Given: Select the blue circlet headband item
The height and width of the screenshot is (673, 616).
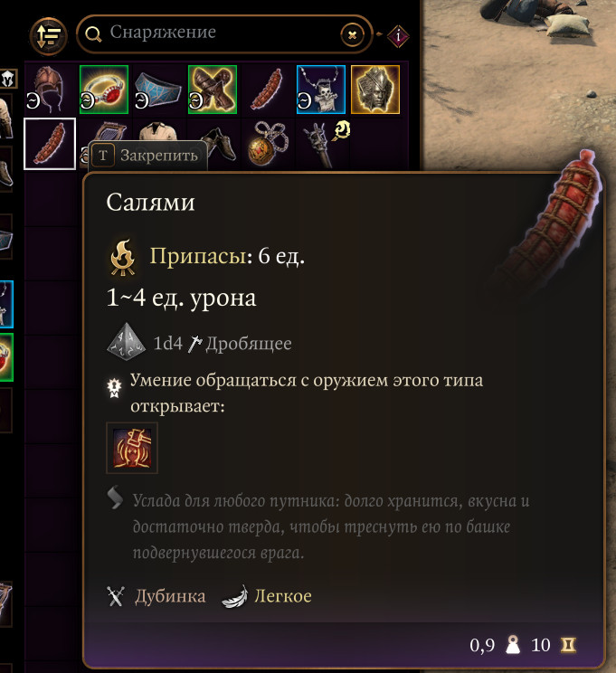Looking at the screenshot, I should click(158, 90).
